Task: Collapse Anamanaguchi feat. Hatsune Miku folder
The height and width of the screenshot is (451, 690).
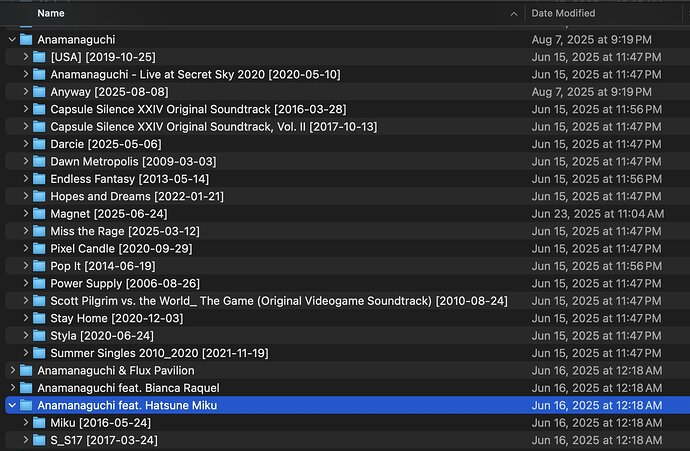Action: pyautogui.click(x=12, y=405)
